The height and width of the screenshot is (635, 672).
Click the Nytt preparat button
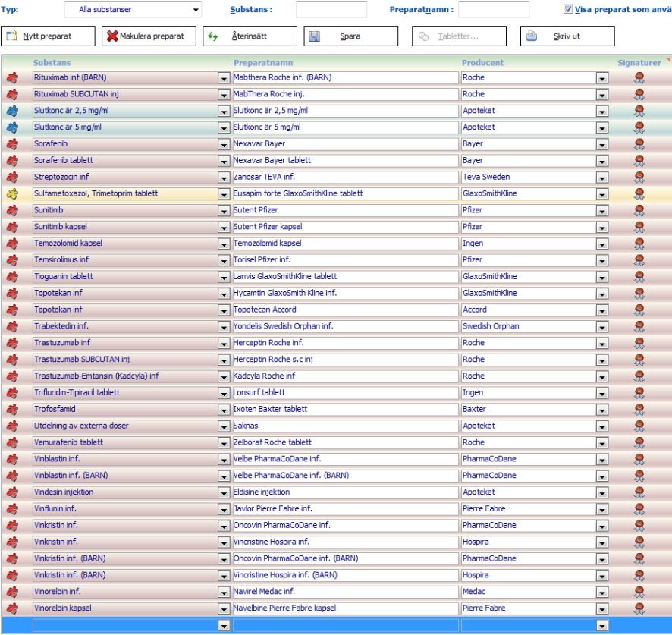pyautogui.click(x=49, y=36)
